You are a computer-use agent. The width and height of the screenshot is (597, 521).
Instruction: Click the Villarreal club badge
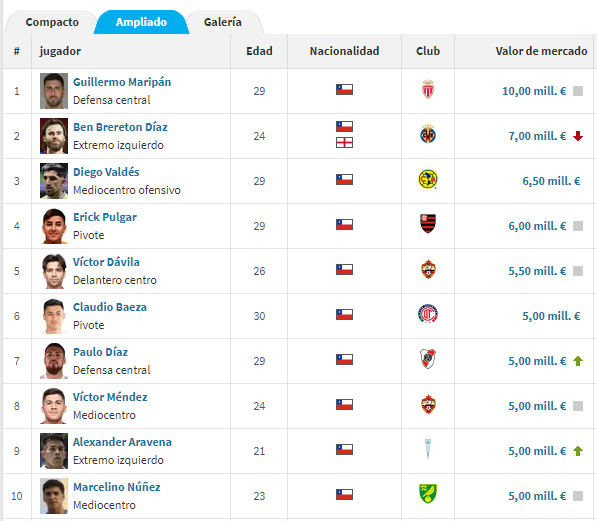pyautogui.click(x=428, y=134)
